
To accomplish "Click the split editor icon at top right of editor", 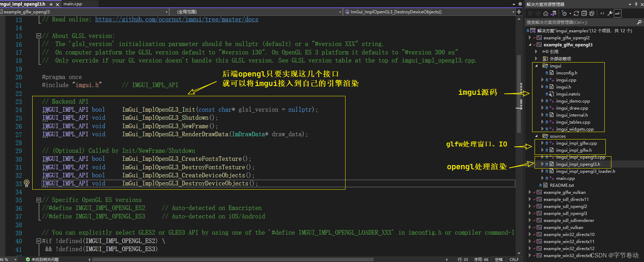I will point(519,12).
